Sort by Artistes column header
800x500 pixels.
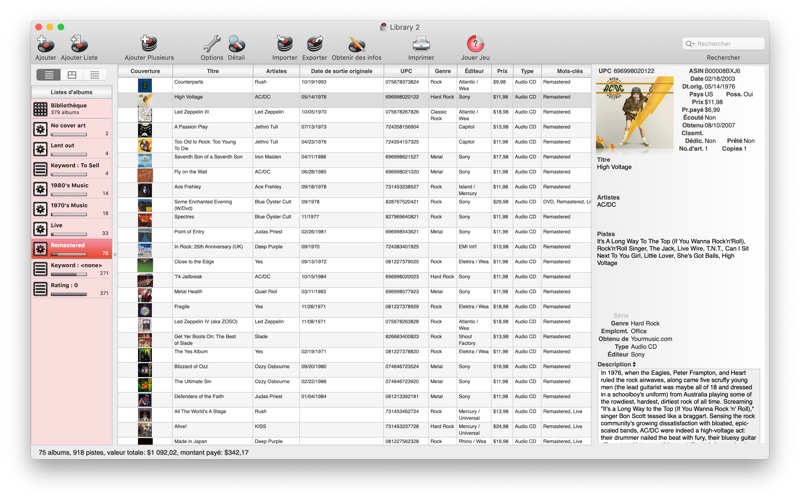pos(276,71)
